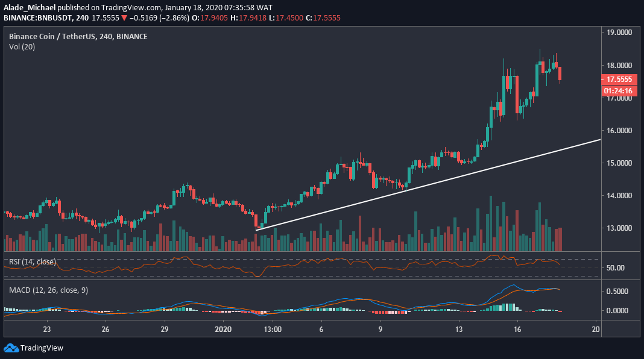The image size is (644, 359).
Task: Click the highest green candlestick near 18.0000
Action: (540, 63)
